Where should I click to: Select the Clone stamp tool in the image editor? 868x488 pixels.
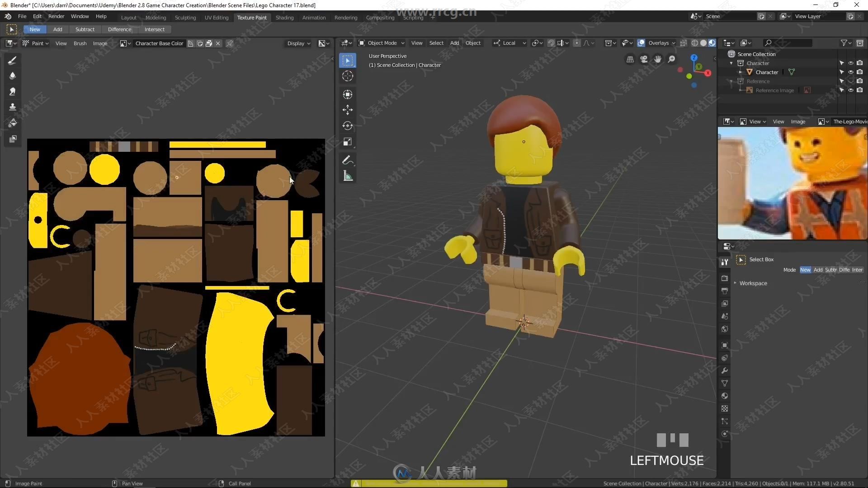(13, 107)
